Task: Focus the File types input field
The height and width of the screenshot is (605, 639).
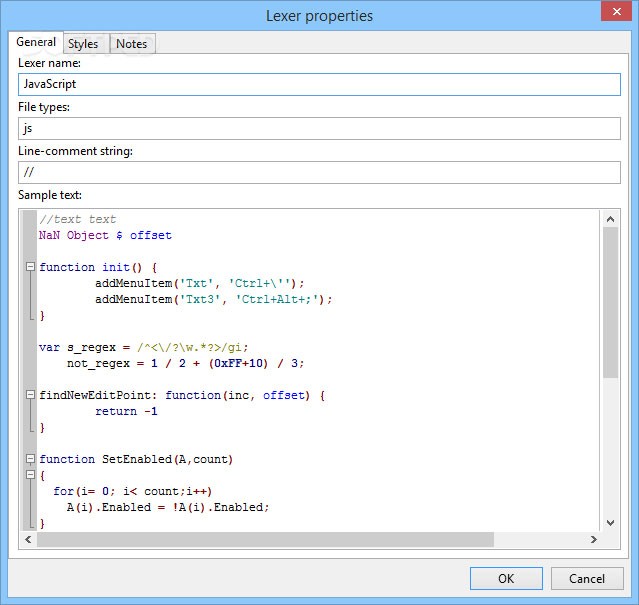Action: click(x=319, y=128)
